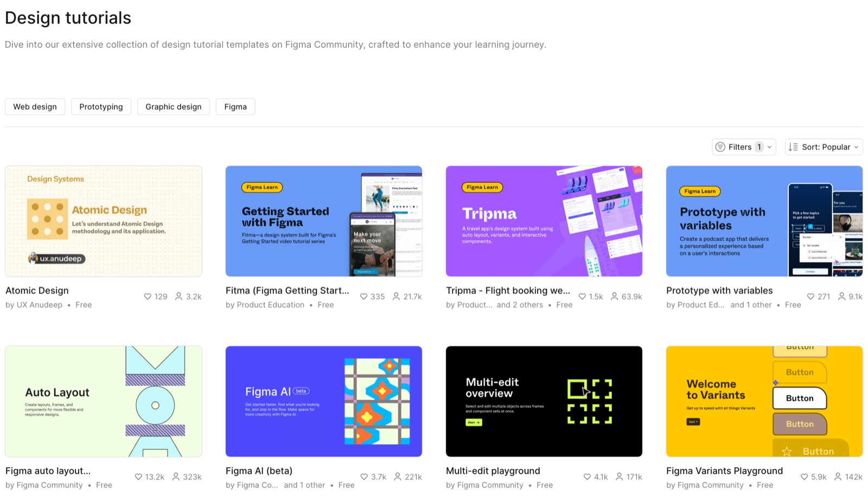Click 'and 2 others' under Tripma
The width and height of the screenshot is (868, 497).
click(520, 305)
